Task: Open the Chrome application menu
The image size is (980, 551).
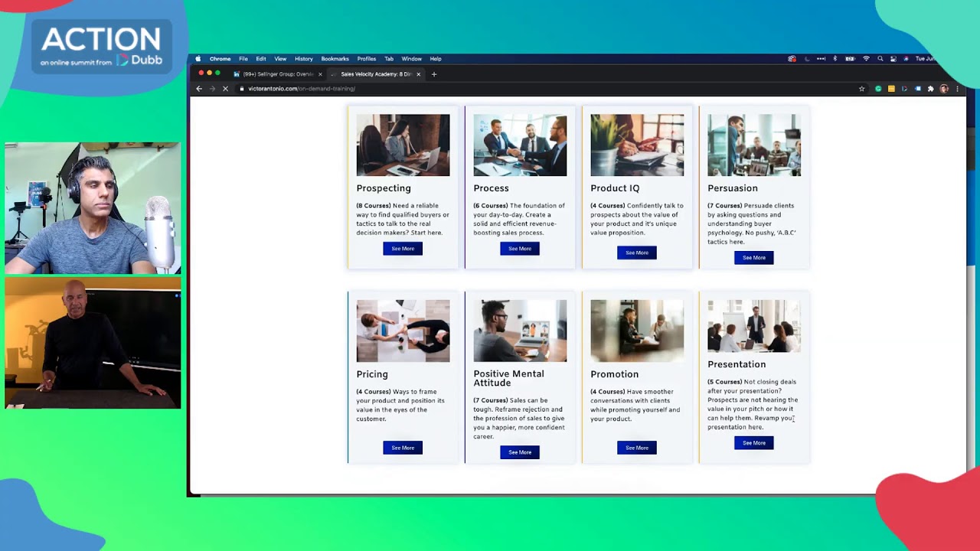Action: click(x=220, y=59)
